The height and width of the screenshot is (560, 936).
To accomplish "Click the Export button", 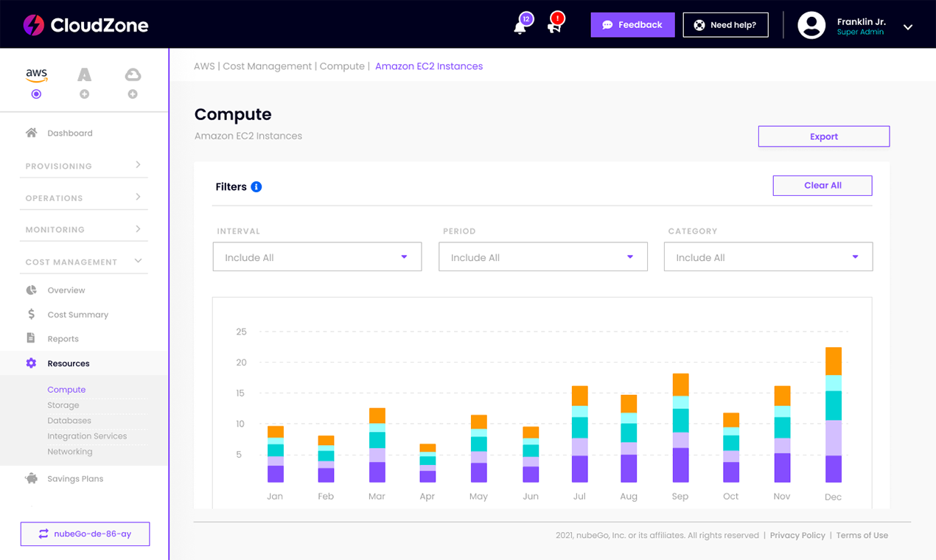I will pyautogui.click(x=823, y=136).
